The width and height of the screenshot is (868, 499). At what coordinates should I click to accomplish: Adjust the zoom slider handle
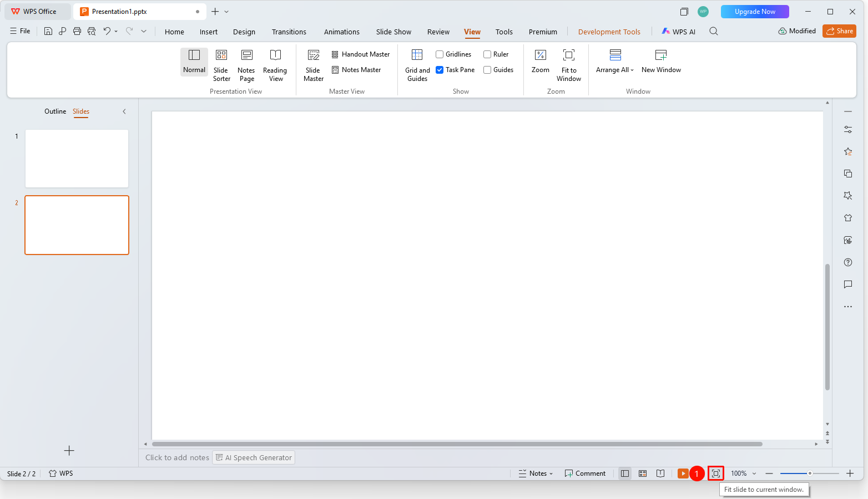(810, 473)
